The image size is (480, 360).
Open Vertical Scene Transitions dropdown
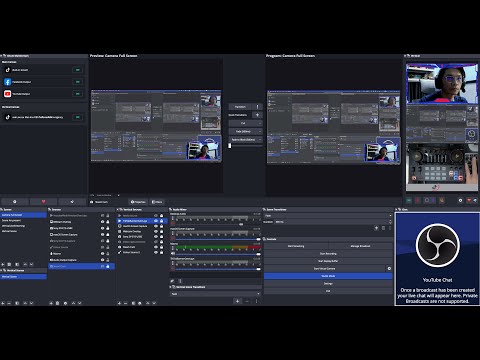(215, 294)
